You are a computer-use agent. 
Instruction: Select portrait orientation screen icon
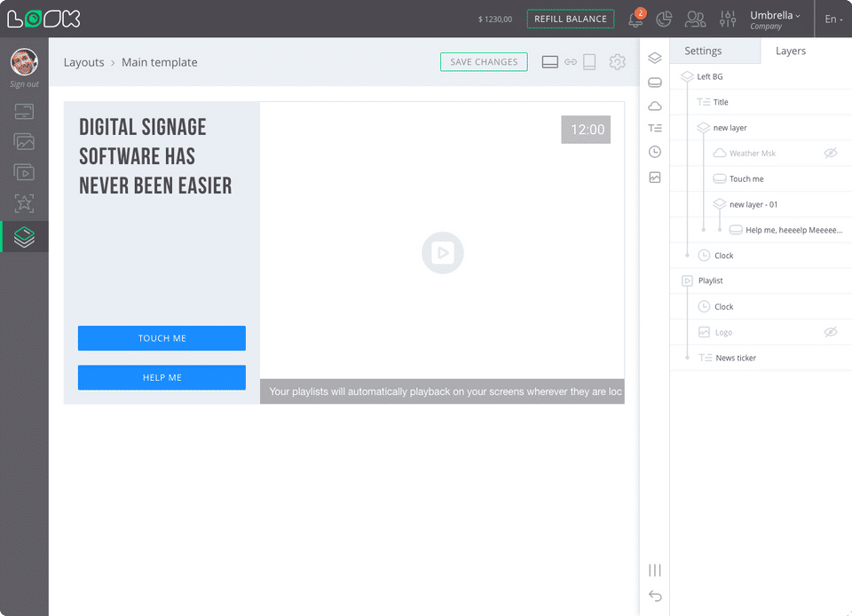click(589, 62)
